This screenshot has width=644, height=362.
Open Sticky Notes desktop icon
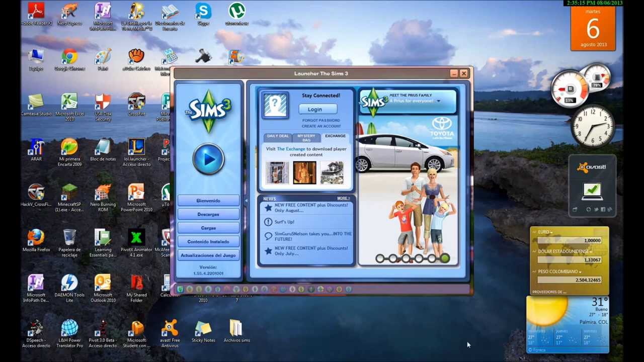click(203, 331)
